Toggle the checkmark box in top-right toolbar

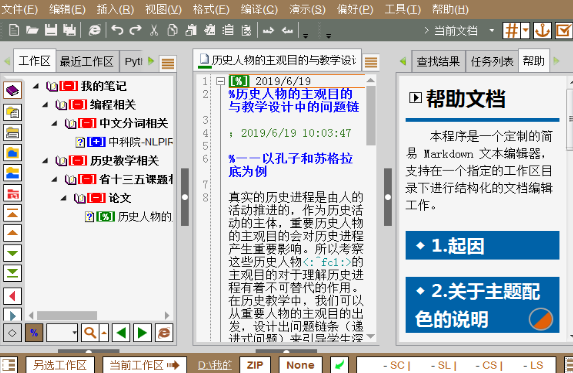pyautogui.click(x=563, y=30)
